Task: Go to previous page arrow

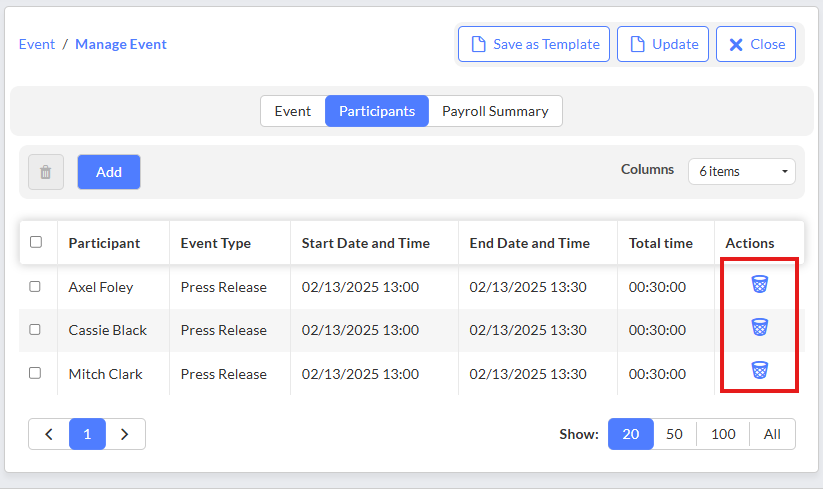Action: pyautogui.click(x=49, y=434)
